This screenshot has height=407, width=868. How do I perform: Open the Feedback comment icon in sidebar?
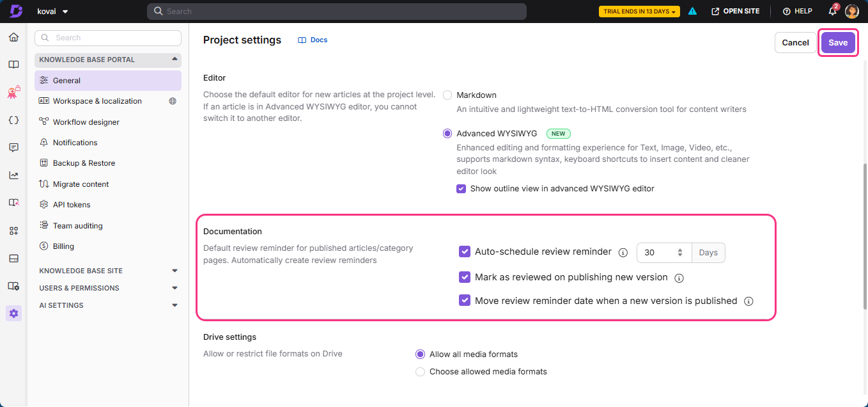(x=13, y=147)
